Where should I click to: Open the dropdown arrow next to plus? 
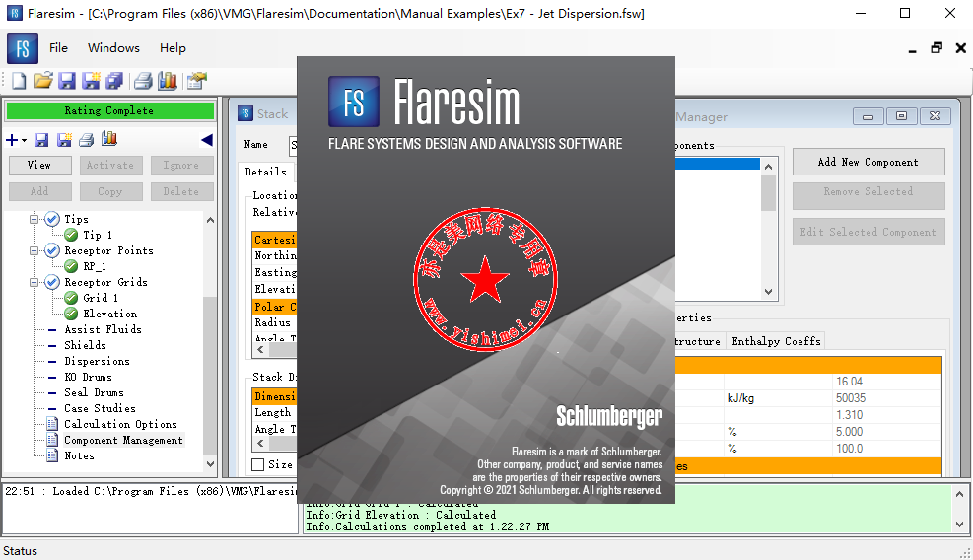tap(25, 141)
